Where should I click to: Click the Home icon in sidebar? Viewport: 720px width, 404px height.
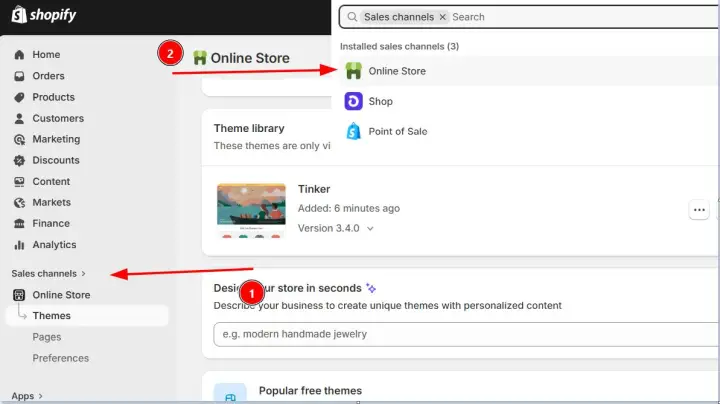(19, 55)
